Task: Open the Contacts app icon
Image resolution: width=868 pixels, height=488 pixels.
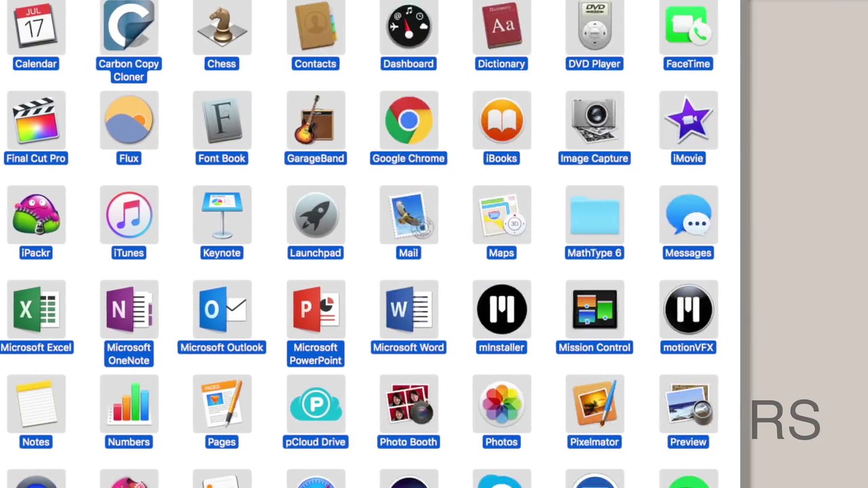Action: [315, 26]
